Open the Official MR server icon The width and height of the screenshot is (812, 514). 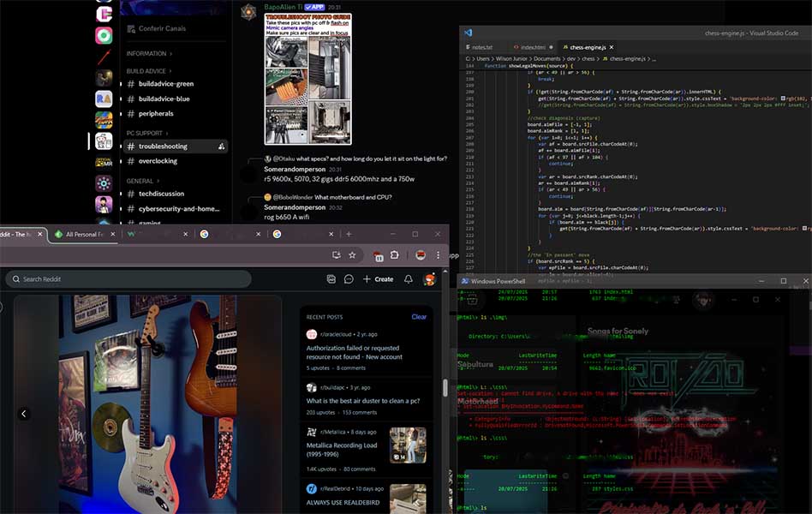(104, 162)
